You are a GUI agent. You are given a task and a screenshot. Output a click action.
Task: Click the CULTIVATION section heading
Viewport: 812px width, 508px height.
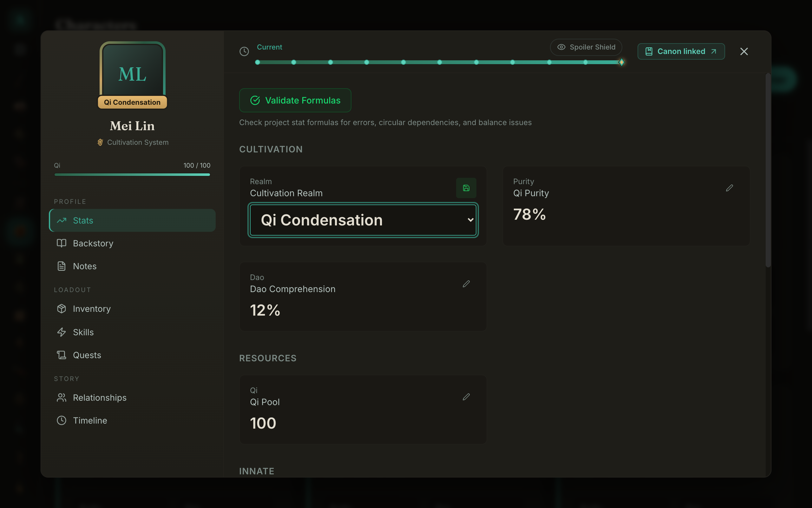click(x=271, y=149)
